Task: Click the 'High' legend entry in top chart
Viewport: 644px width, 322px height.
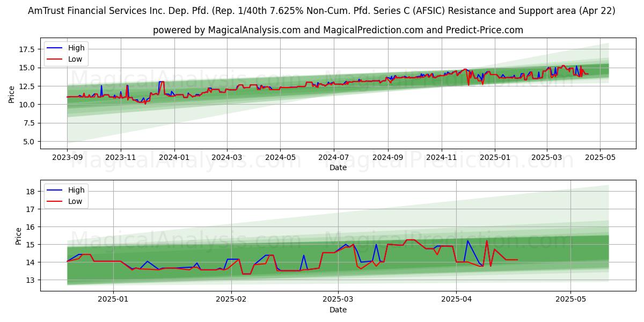Action: 76,48
